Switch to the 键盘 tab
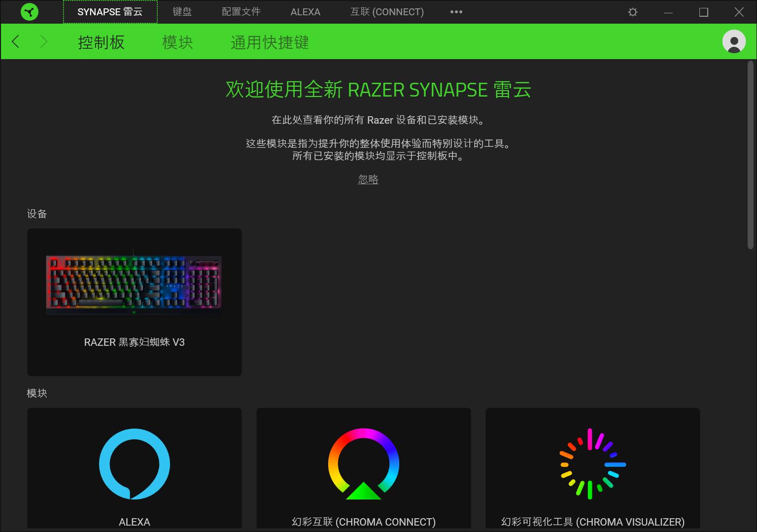 pos(182,12)
